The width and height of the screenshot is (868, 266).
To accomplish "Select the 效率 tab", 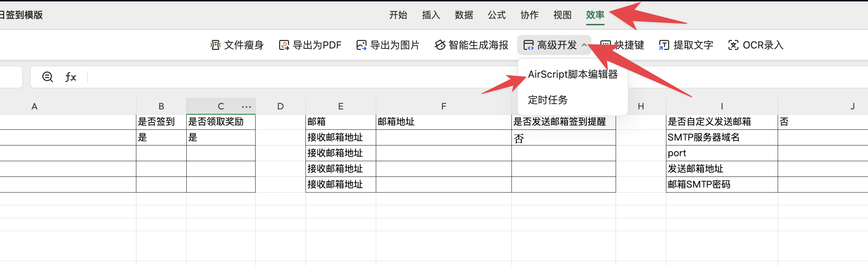I will (x=595, y=15).
